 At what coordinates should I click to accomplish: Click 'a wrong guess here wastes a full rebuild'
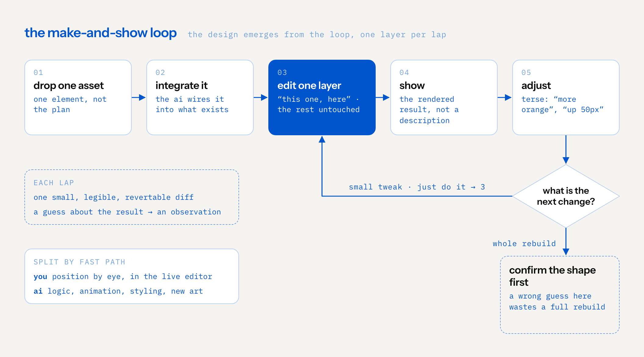[x=557, y=302]
